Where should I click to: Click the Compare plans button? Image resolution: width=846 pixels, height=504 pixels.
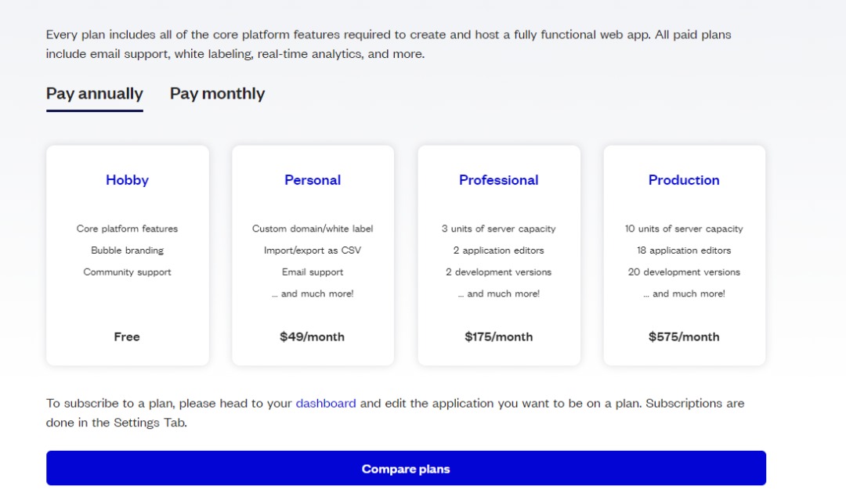(x=406, y=469)
